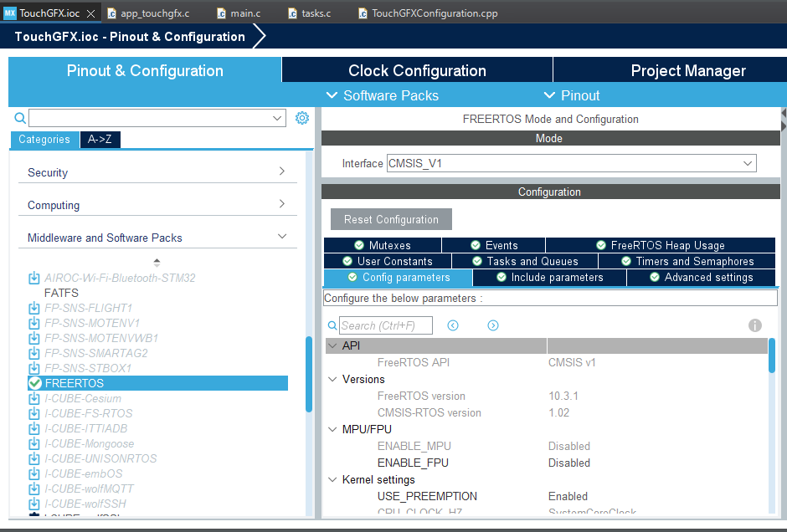Switch to app_touchgfx.c editor tab
Image resolution: width=787 pixels, height=532 pixels.
coord(148,13)
